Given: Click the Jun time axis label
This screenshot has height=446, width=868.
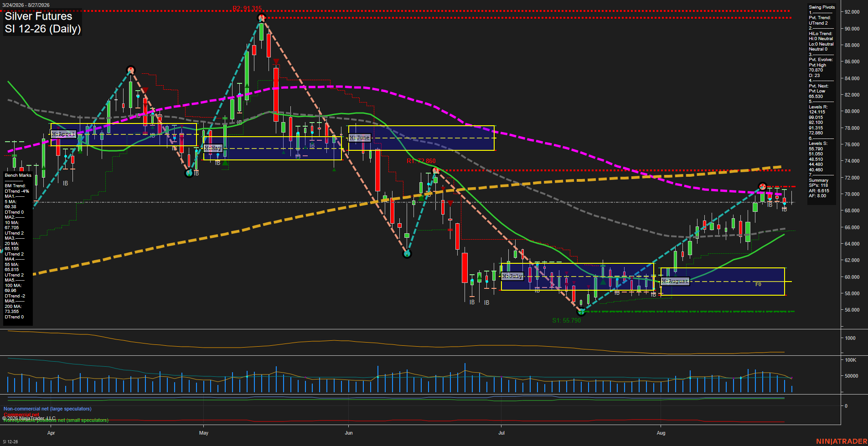Looking at the screenshot, I should [x=349, y=433].
